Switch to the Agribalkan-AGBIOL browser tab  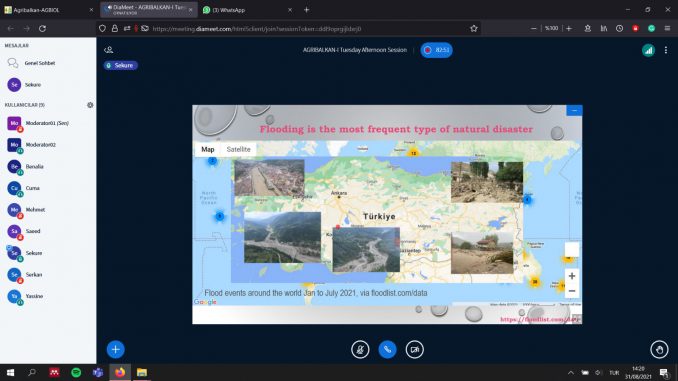tap(48, 10)
